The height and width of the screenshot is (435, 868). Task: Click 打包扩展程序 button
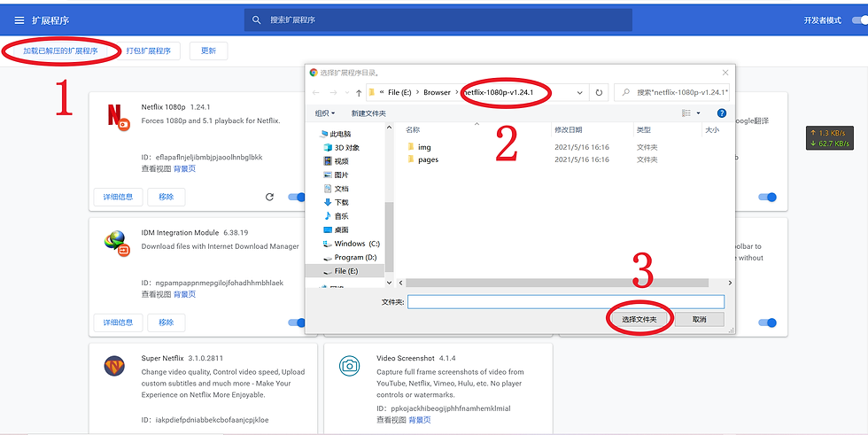click(x=149, y=50)
